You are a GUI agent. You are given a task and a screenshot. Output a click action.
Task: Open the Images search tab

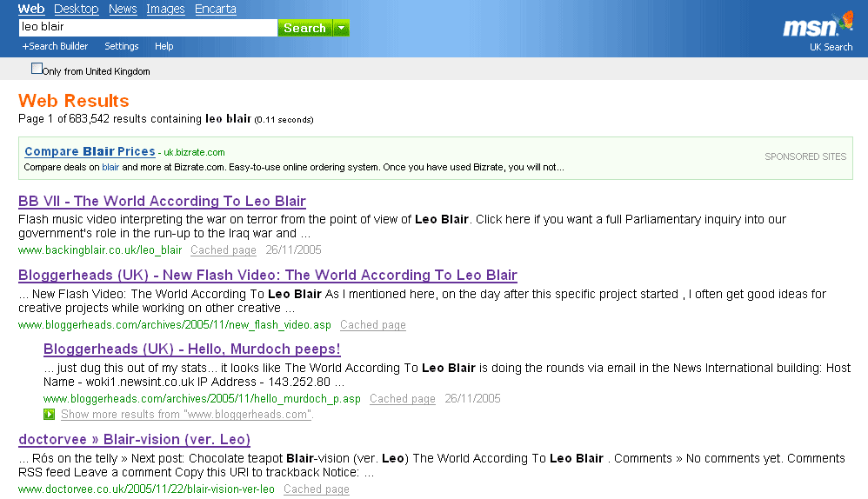[165, 9]
